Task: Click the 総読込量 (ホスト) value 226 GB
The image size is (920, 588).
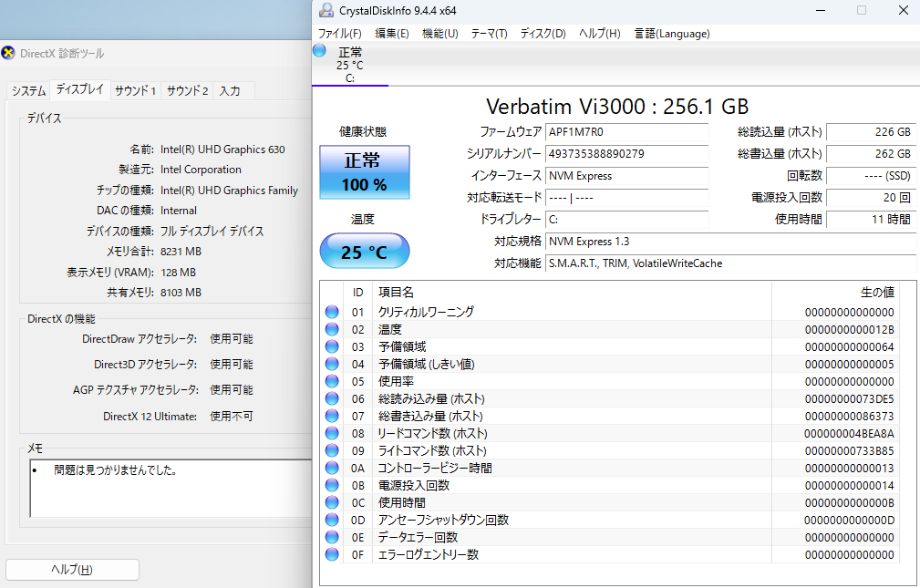Action: click(x=871, y=132)
